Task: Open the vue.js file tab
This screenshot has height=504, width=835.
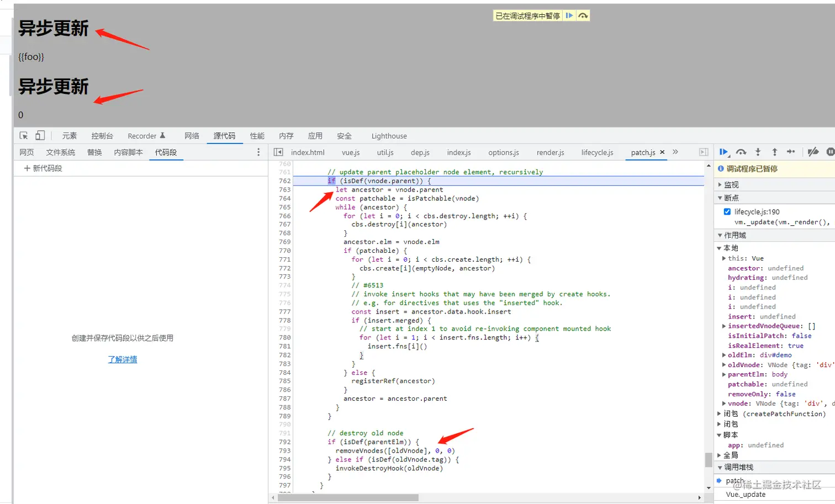Action: pos(351,152)
